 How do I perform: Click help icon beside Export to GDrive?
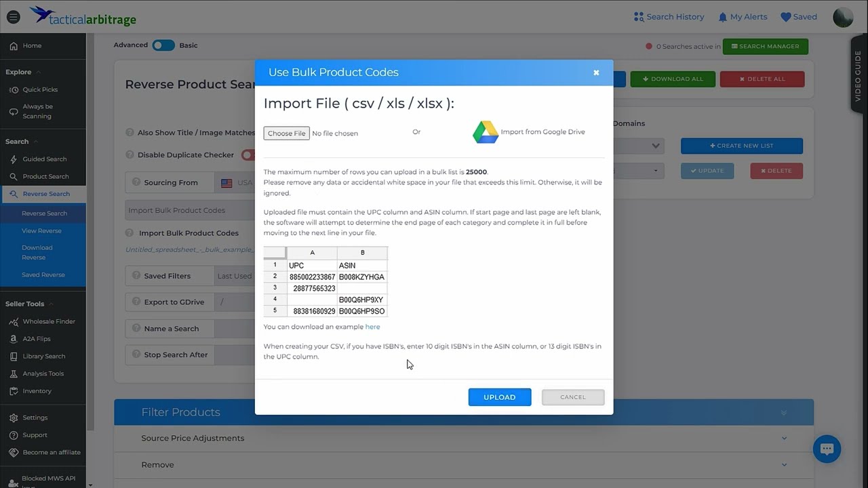click(136, 302)
